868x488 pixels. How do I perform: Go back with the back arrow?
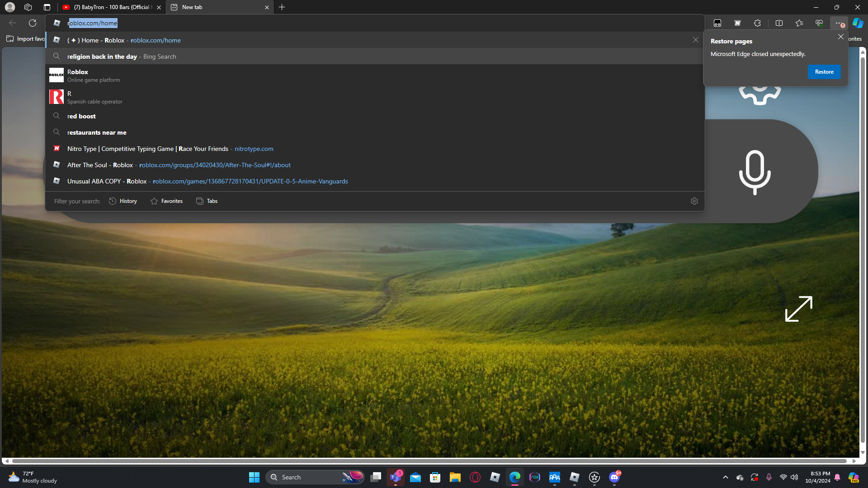[x=13, y=23]
